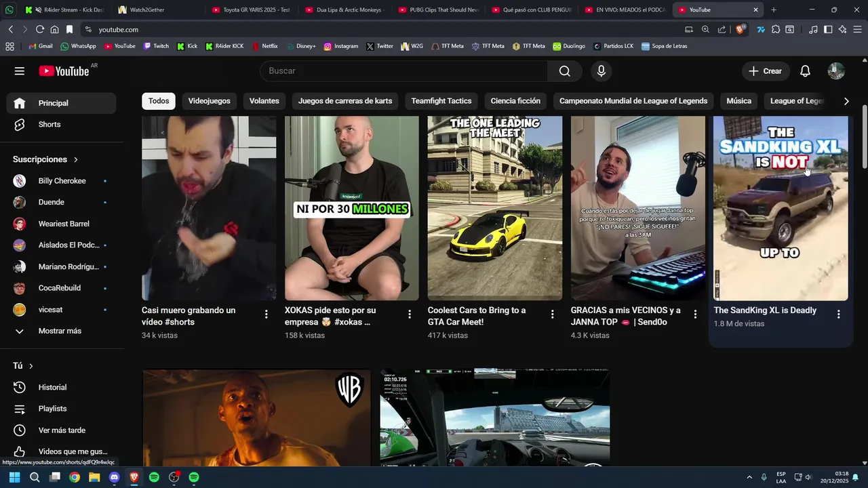Click the browser home icon

(x=55, y=30)
